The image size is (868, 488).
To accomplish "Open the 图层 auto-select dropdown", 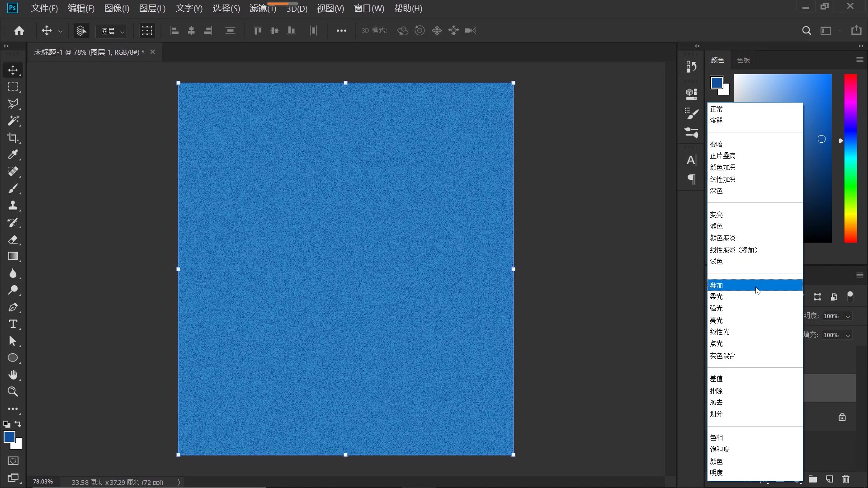I will pos(113,31).
